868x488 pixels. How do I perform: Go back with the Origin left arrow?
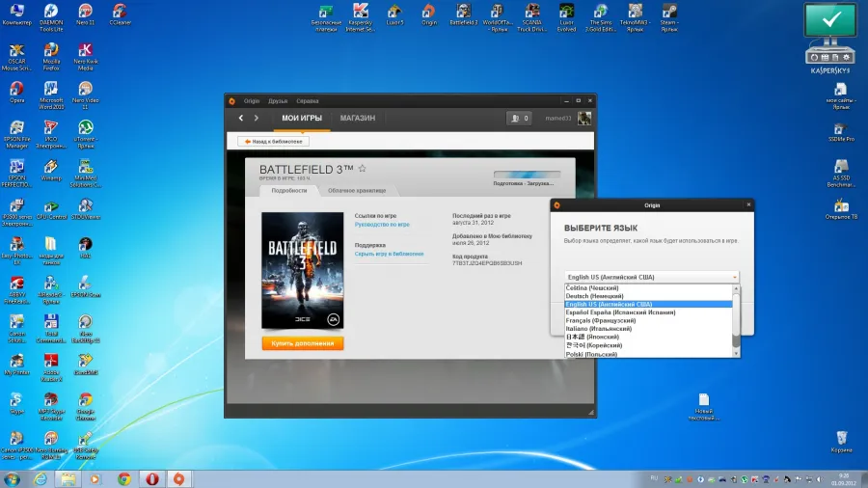(x=241, y=118)
